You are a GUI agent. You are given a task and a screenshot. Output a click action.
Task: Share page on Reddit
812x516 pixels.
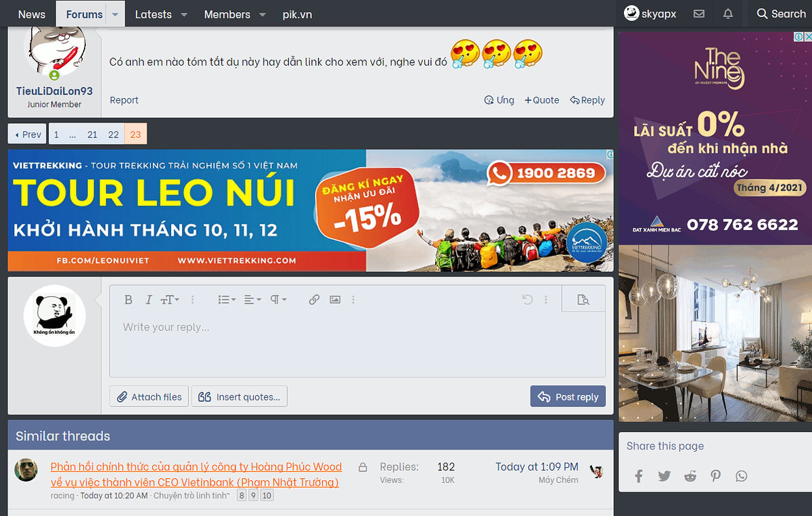[x=690, y=476]
